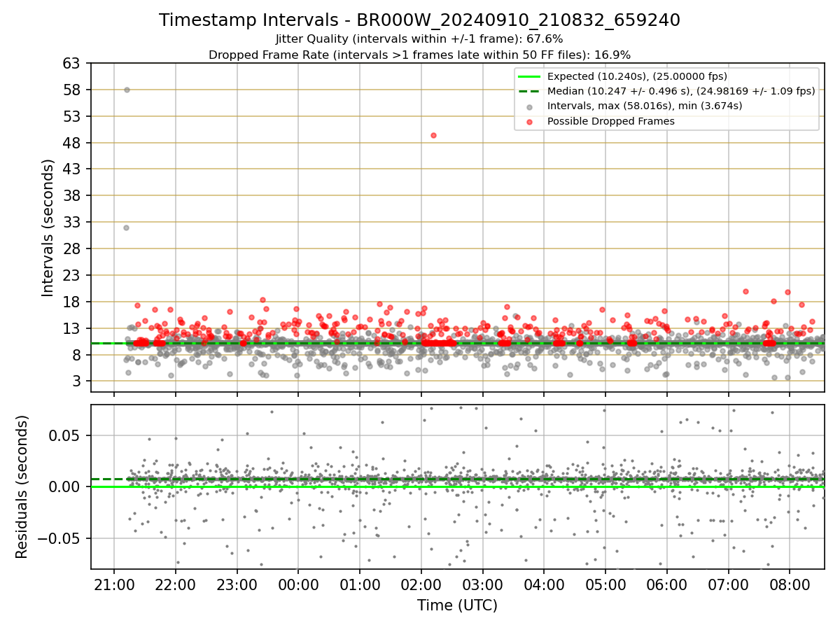Click the '48' y-axis tick label
This screenshot has width=840, height=630.
point(71,143)
